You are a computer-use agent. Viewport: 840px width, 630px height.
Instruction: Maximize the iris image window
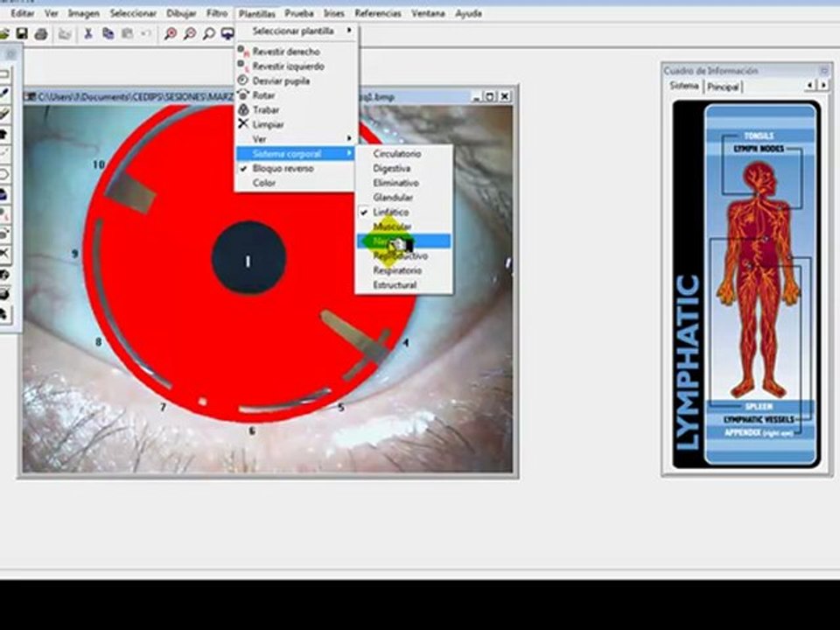490,97
